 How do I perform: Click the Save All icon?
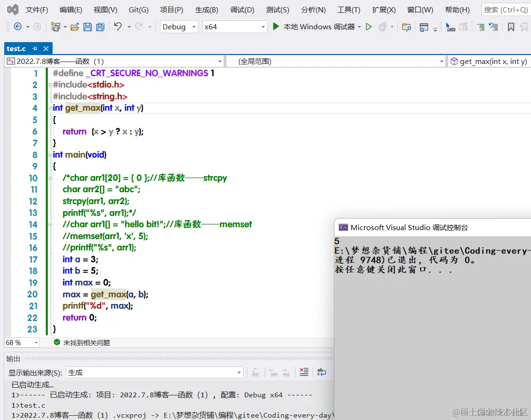tap(100, 27)
